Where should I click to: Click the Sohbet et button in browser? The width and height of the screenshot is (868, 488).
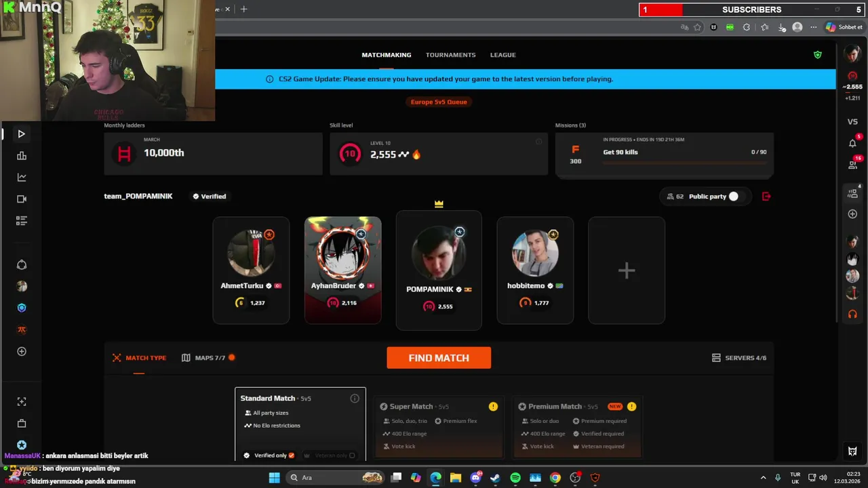click(x=844, y=27)
